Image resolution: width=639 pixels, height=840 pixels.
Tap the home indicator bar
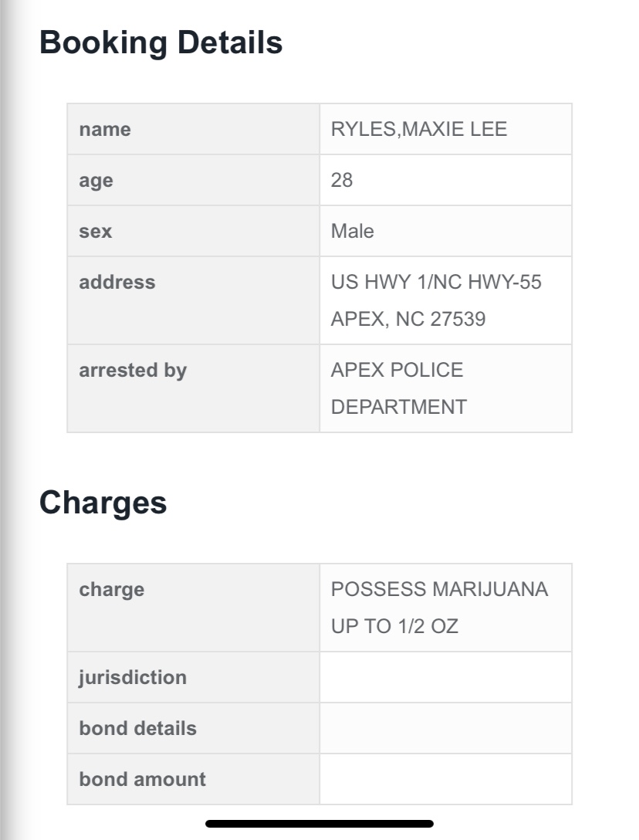point(319,824)
